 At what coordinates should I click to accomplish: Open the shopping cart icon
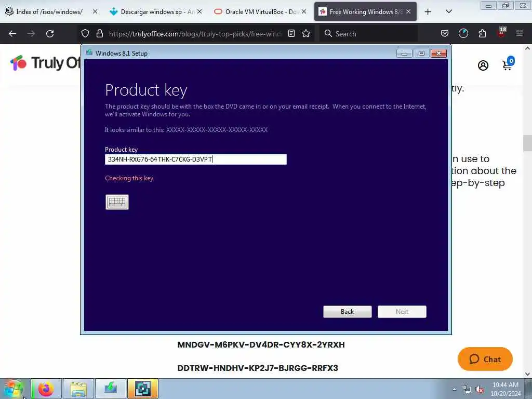(x=508, y=63)
